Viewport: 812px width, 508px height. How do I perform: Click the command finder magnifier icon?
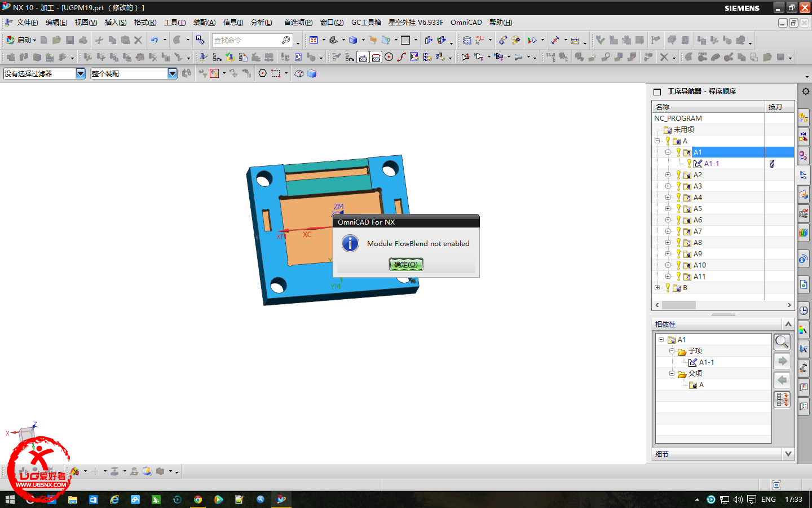click(286, 40)
